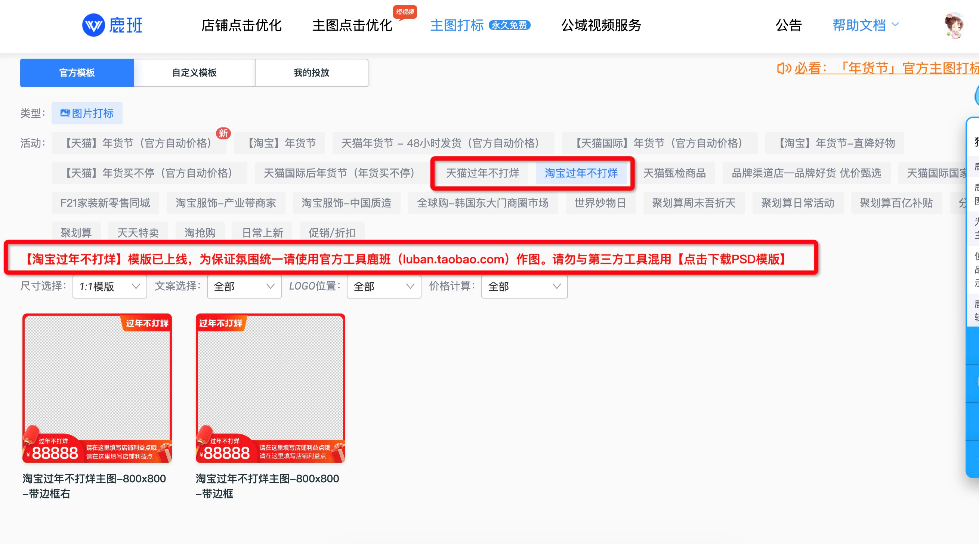The width and height of the screenshot is (979, 544).
Task: Open 公告 in top navigation
Action: point(789,26)
